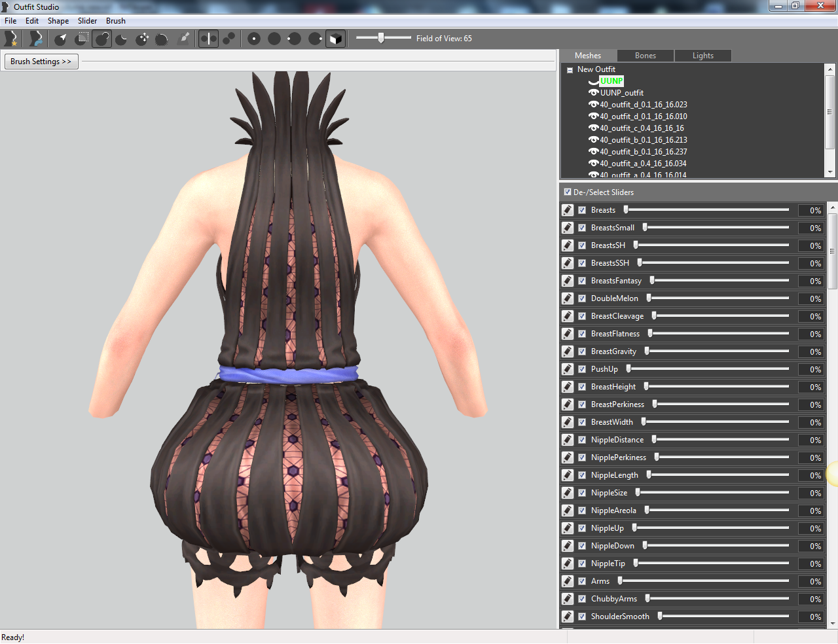This screenshot has width=838, height=644.
Task: Toggle the X-Mirror editing icon
Action: coord(208,39)
